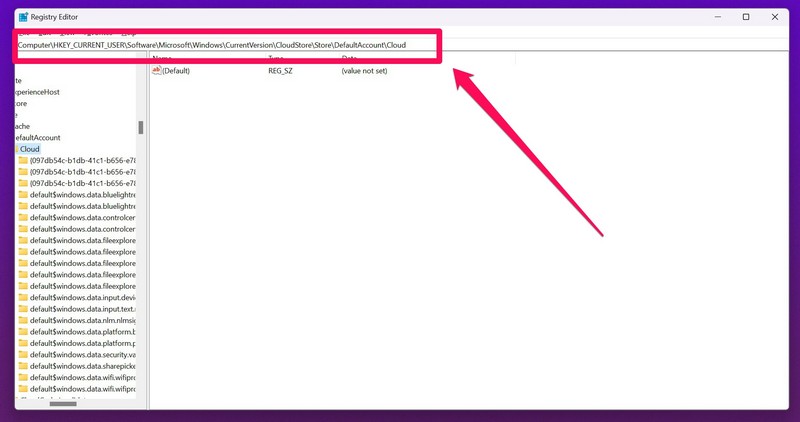Screen dimensions: 800x422
Task: Select the Cloud key in the tree
Action: point(30,149)
